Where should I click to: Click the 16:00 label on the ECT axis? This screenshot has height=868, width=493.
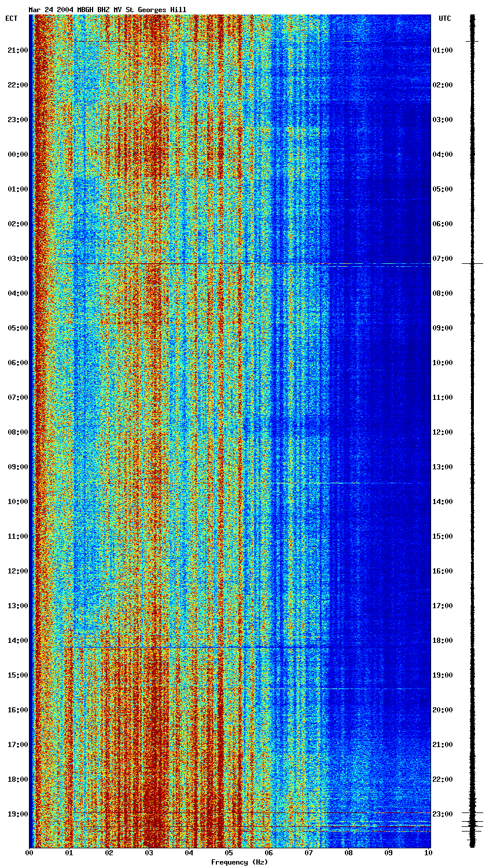(17, 710)
